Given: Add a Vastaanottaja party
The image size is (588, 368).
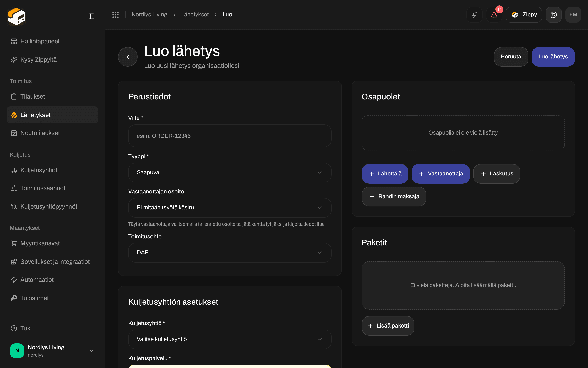Looking at the screenshot, I should click(x=441, y=174).
